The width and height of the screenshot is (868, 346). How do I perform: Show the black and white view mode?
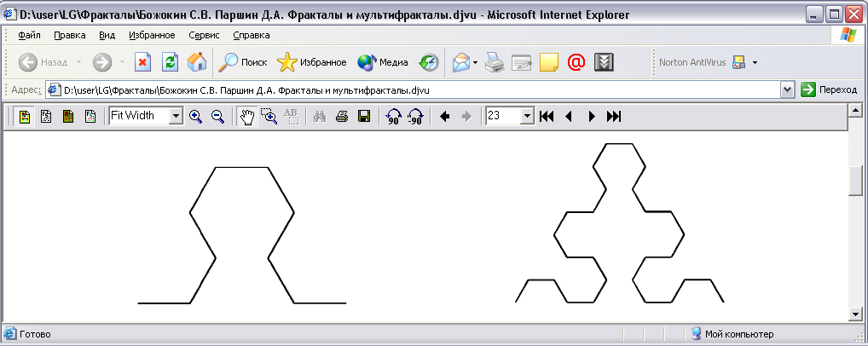(47, 116)
